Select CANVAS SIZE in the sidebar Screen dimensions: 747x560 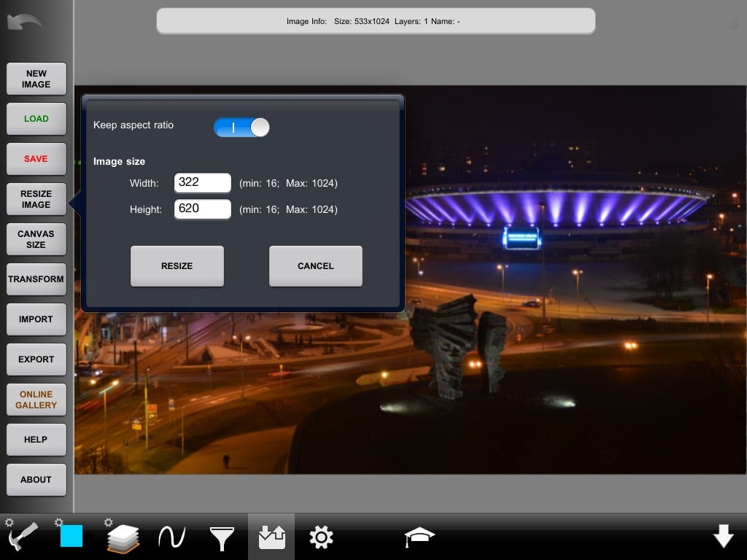(36, 239)
